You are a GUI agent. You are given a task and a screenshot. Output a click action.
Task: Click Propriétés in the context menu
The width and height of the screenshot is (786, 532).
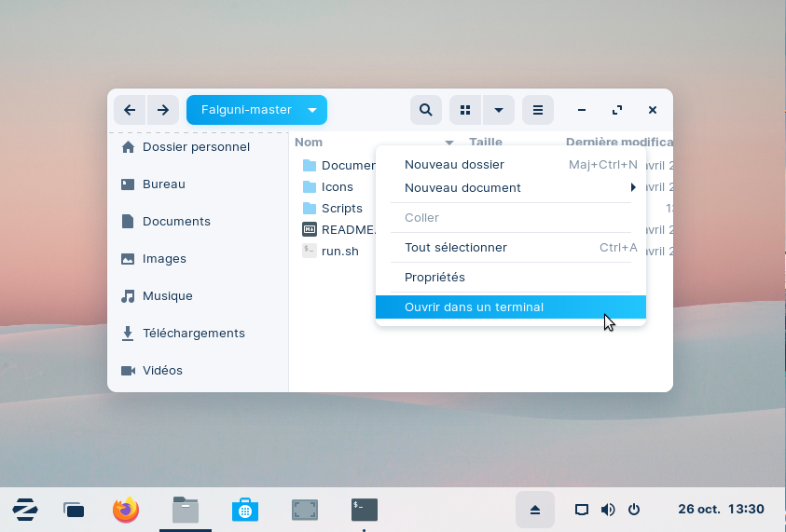434,277
